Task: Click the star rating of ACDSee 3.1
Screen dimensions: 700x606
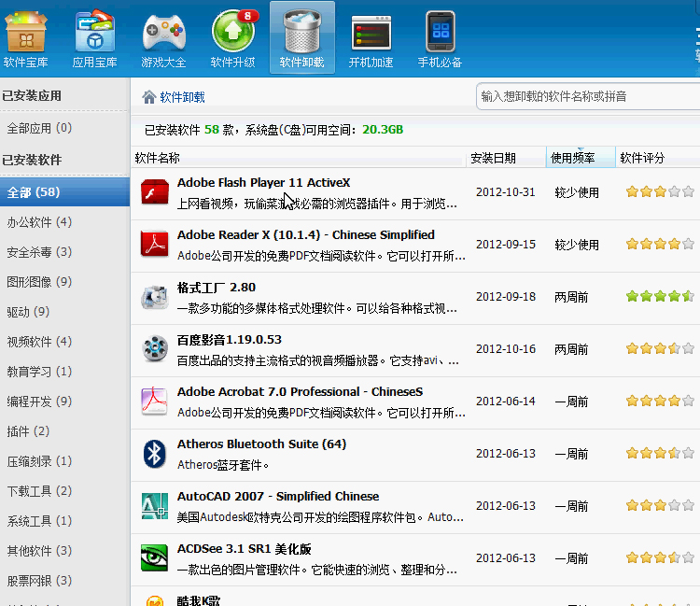Action: (660, 558)
